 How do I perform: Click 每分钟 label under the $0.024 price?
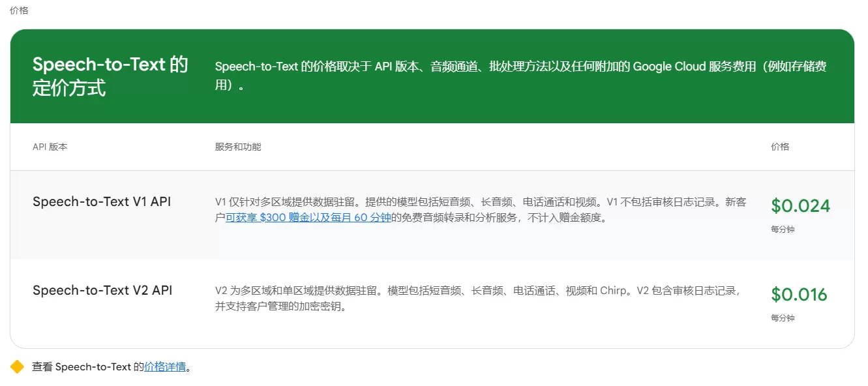click(x=783, y=230)
